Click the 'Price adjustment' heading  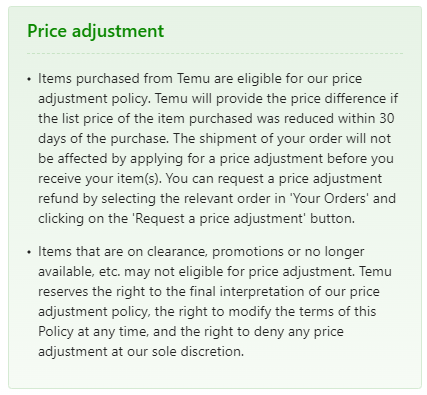coord(96,31)
